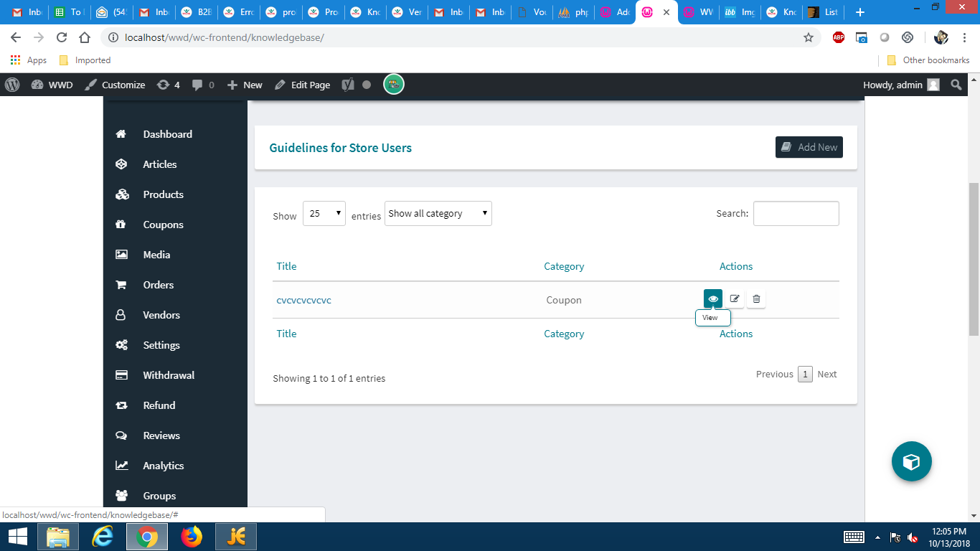Viewport: 980px width, 551px height.
Task: Click the Customize link in admin bar
Action: 115,85
